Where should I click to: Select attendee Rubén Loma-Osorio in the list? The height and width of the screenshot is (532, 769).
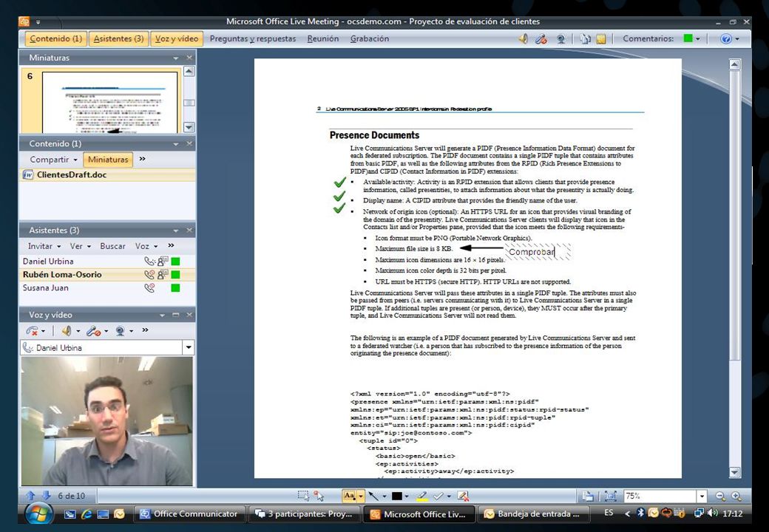pos(107,274)
